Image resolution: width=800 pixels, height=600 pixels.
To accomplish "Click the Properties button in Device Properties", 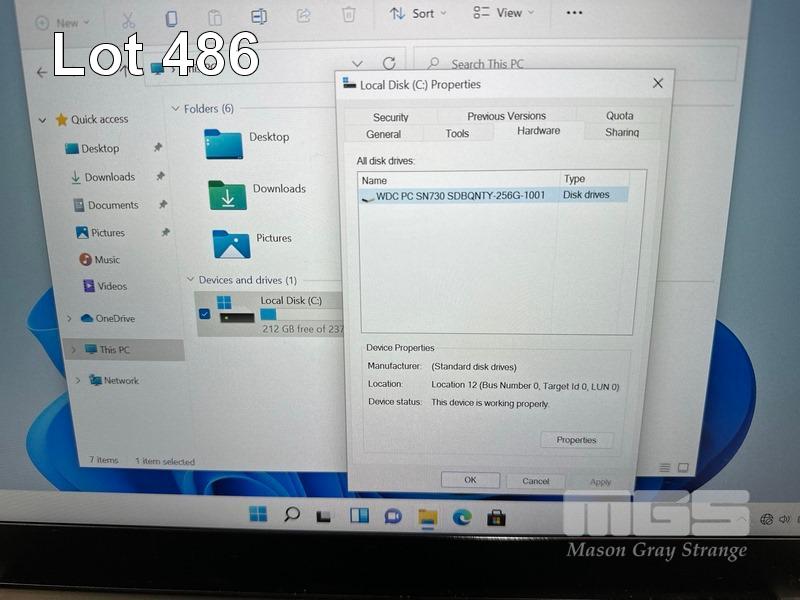I will (576, 440).
